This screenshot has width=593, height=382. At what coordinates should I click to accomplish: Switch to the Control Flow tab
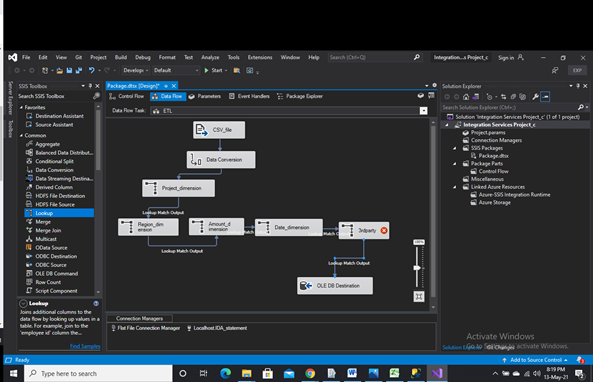(x=126, y=96)
